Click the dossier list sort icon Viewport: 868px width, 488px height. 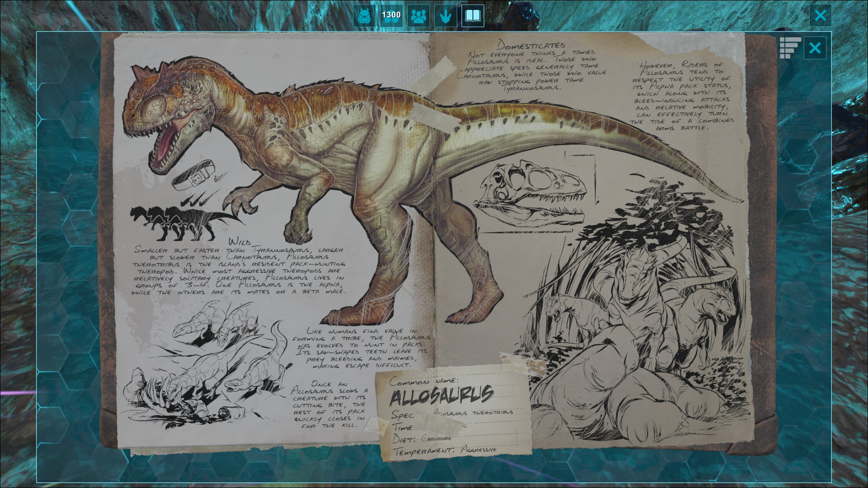[790, 47]
